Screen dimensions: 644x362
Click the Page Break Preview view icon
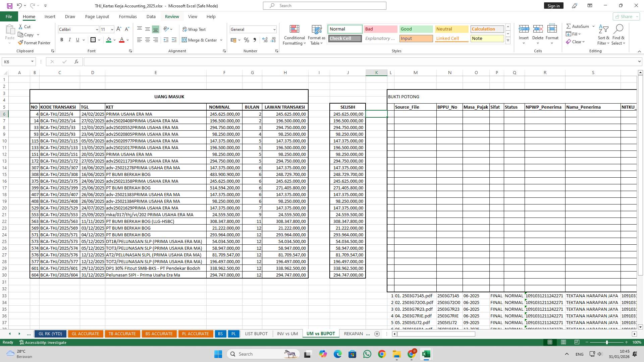[x=577, y=342]
